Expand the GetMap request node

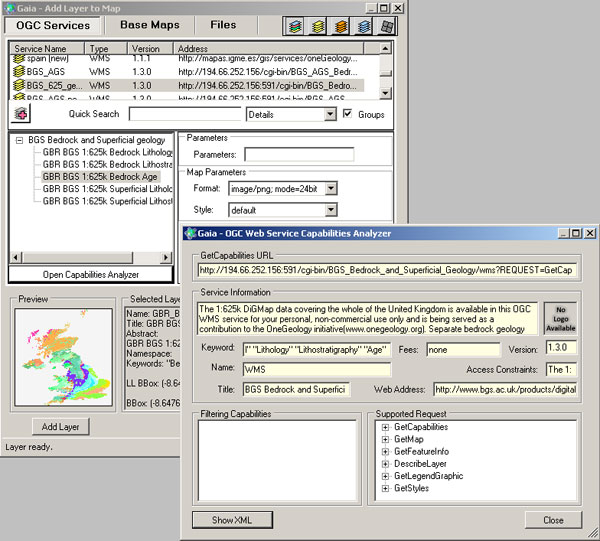[x=386, y=439]
